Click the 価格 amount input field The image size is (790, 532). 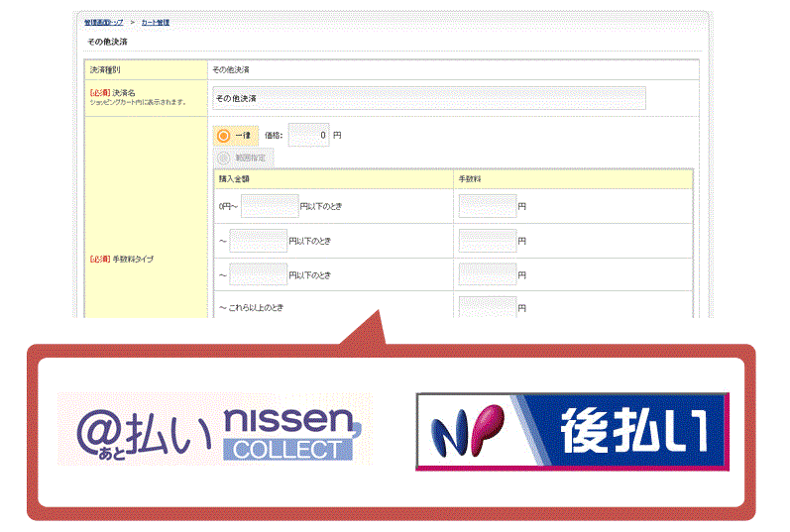(x=309, y=135)
